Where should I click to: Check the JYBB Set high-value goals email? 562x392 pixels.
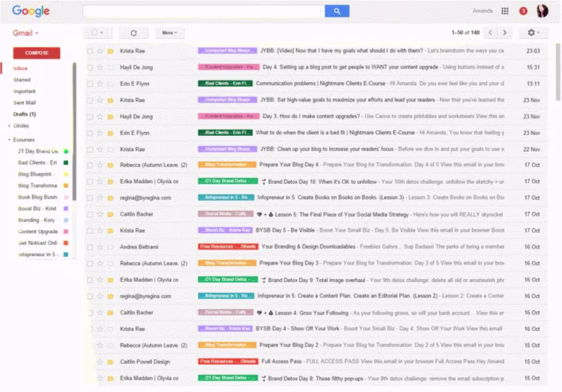click(x=90, y=100)
